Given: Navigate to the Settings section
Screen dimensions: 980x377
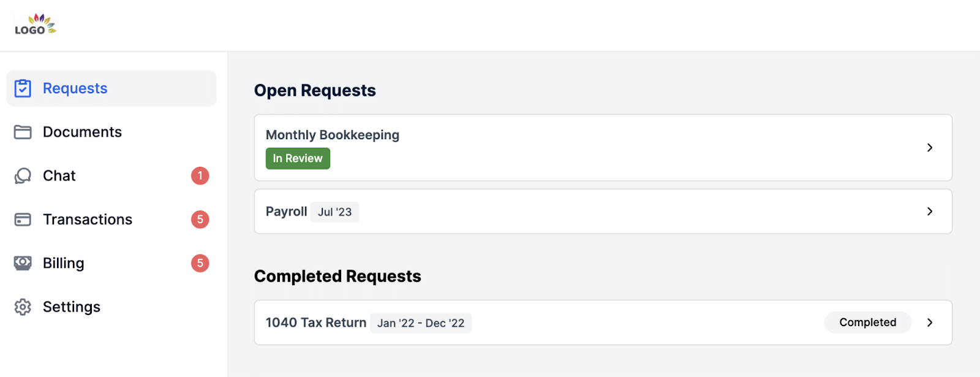Looking at the screenshot, I should tap(71, 307).
